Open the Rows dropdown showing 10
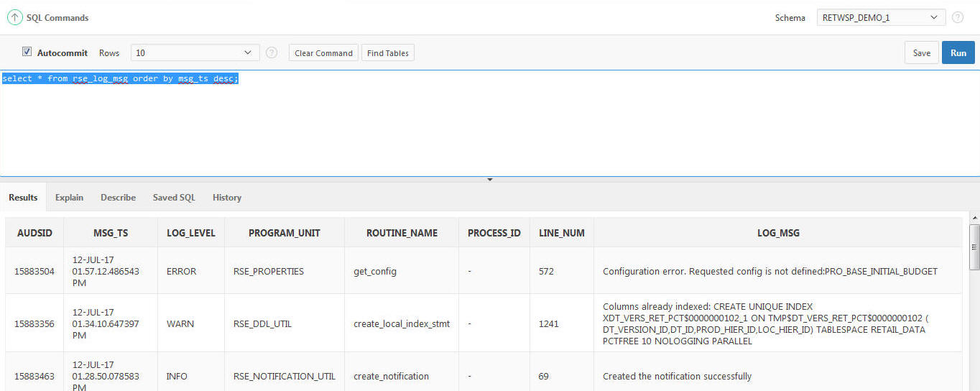The image size is (980, 391). [x=195, y=52]
